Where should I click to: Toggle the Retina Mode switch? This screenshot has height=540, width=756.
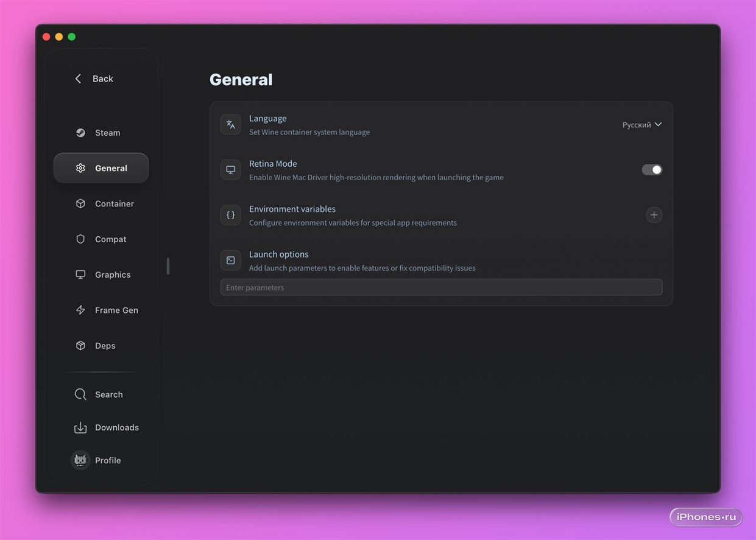click(652, 170)
